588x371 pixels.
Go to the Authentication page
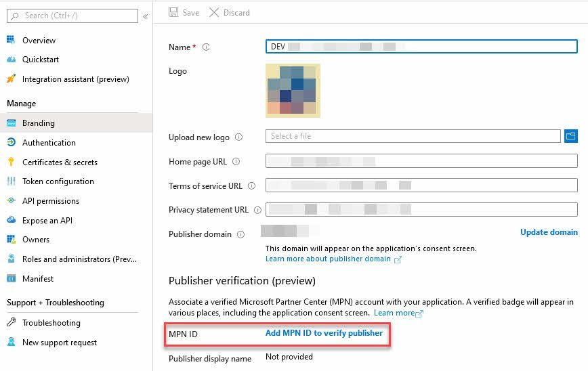point(49,143)
